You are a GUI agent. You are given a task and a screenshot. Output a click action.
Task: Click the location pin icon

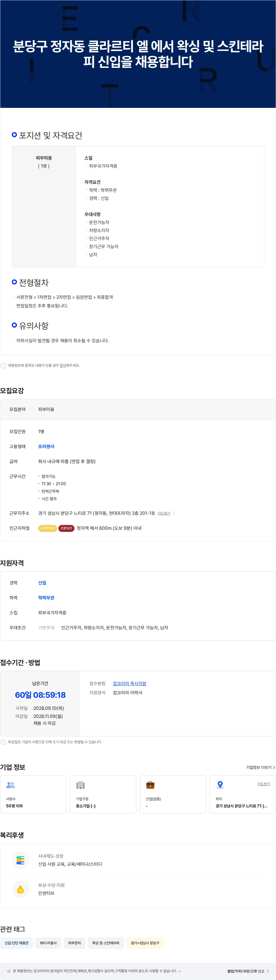[x=220, y=785]
